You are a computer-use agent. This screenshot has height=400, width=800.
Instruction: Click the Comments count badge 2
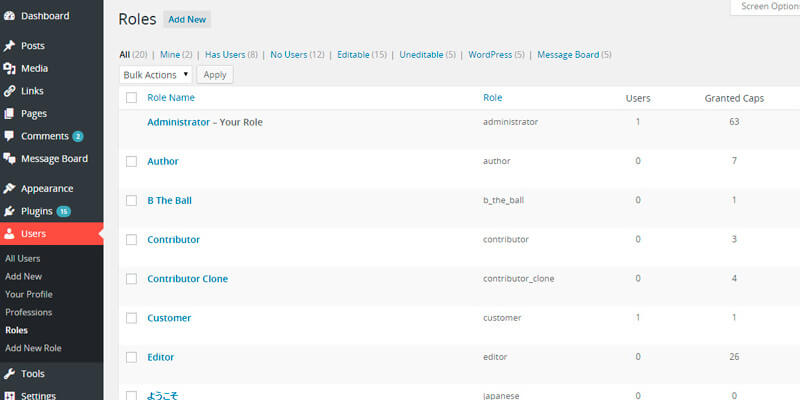[78, 136]
